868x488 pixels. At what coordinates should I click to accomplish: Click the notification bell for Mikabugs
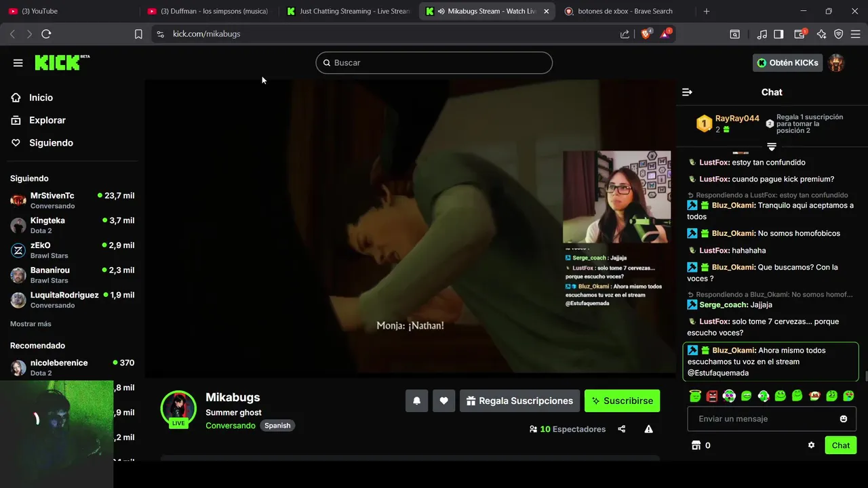pyautogui.click(x=417, y=401)
